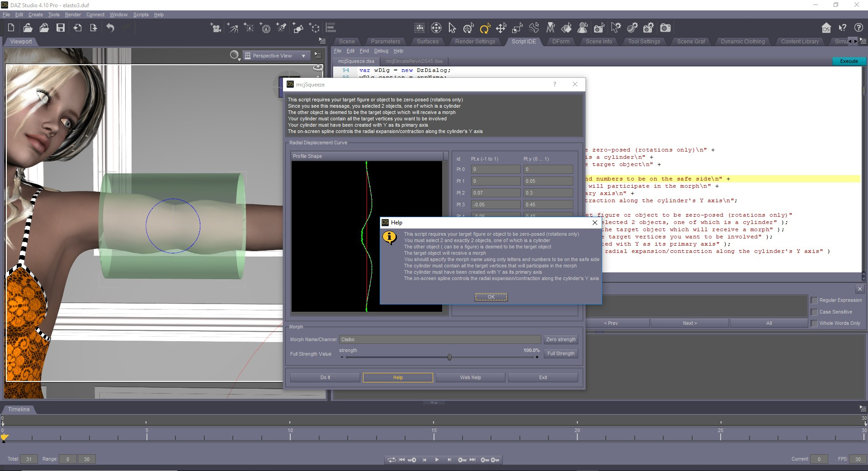The width and height of the screenshot is (868, 471).
Task: Click the Morph Name/Channel input field
Action: [440, 340]
